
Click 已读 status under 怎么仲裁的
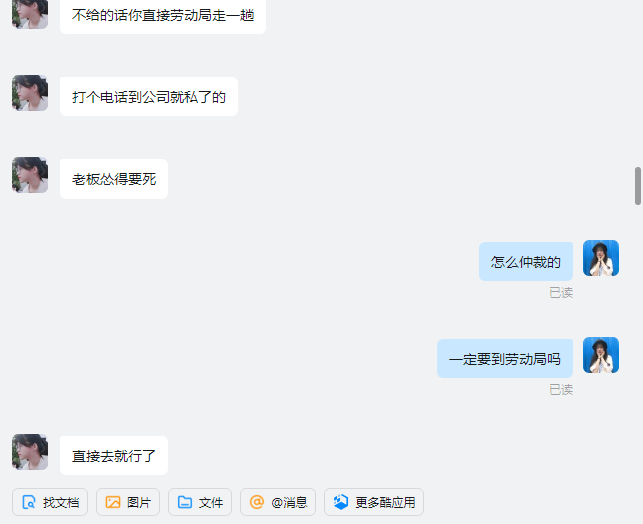(561, 293)
